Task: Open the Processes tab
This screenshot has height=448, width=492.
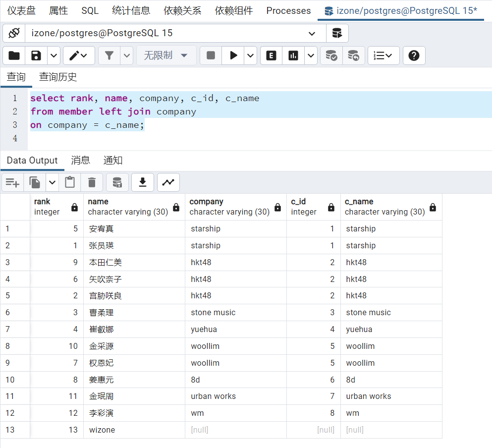Action: [288, 11]
